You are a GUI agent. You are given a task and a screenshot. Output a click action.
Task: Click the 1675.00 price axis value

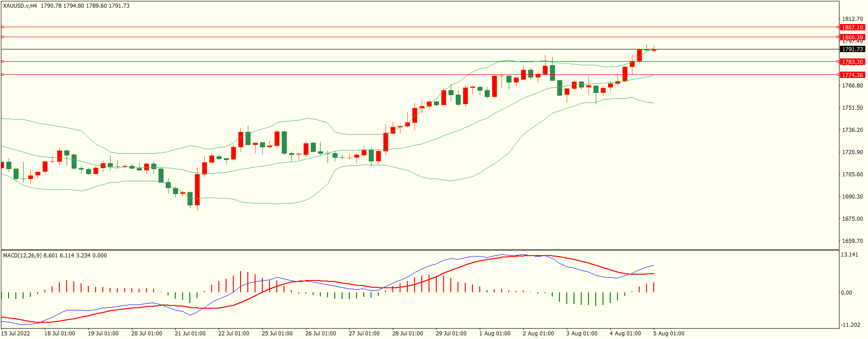click(852, 219)
